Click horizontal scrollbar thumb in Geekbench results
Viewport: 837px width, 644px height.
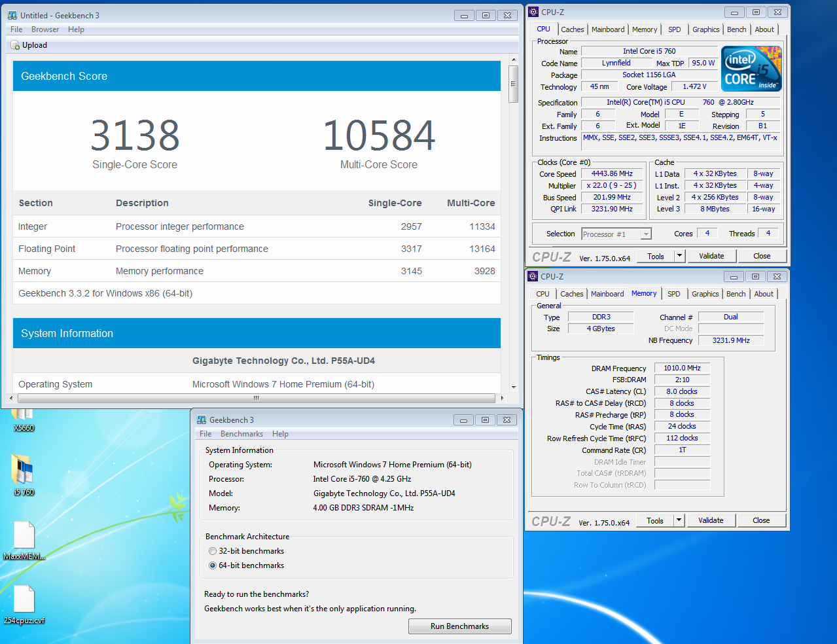[x=256, y=397]
